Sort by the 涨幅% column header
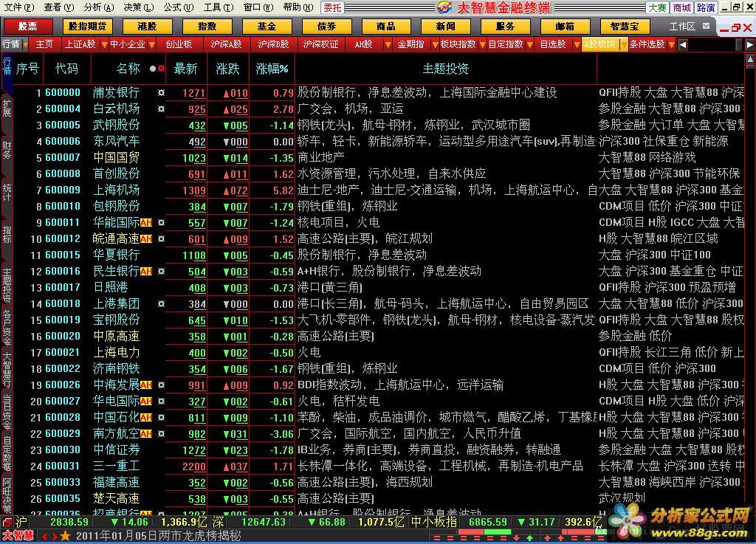This screenshot has width=756, height=544. click(x=272, y=69)
